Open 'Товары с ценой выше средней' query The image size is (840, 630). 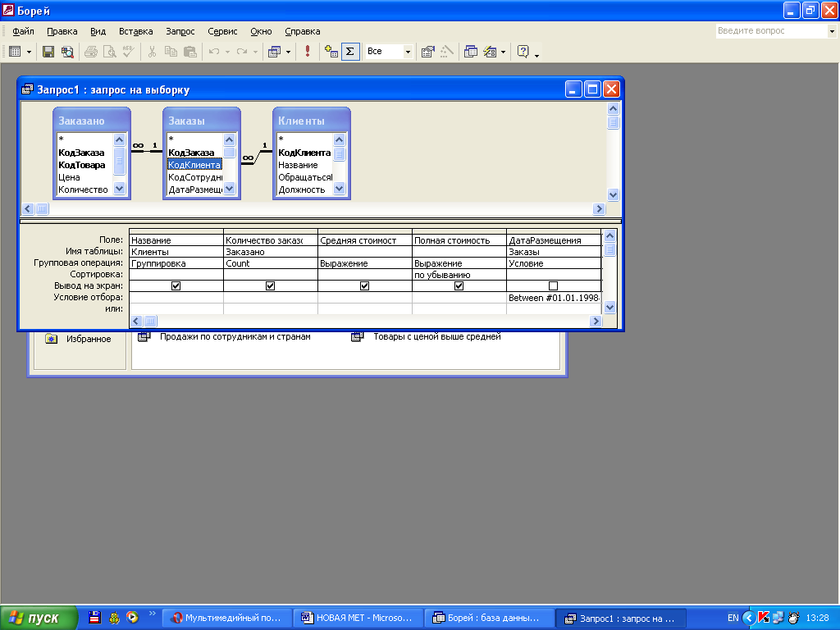pyautogui.click(x=427, y=337)
